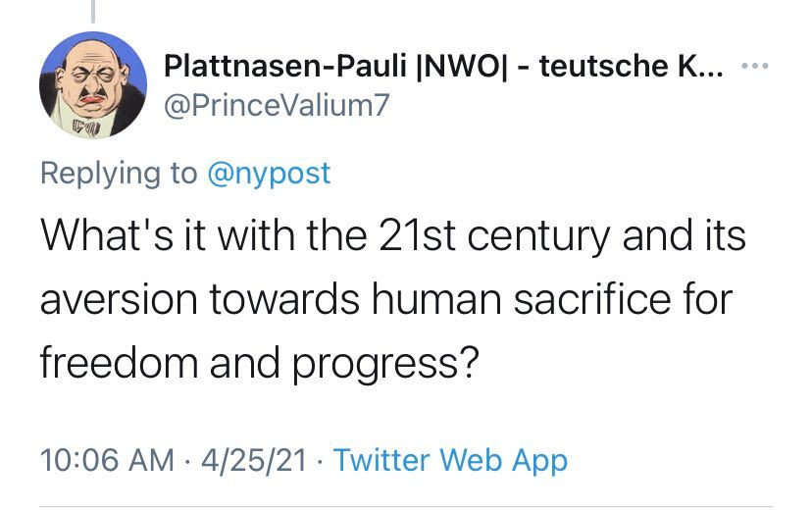Click the dot separator before Twitter Web App

point(323,459)
